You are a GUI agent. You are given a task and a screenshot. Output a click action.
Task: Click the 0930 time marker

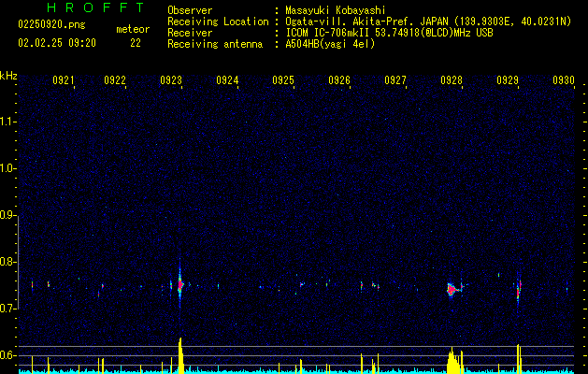click(x=564, y=80)
